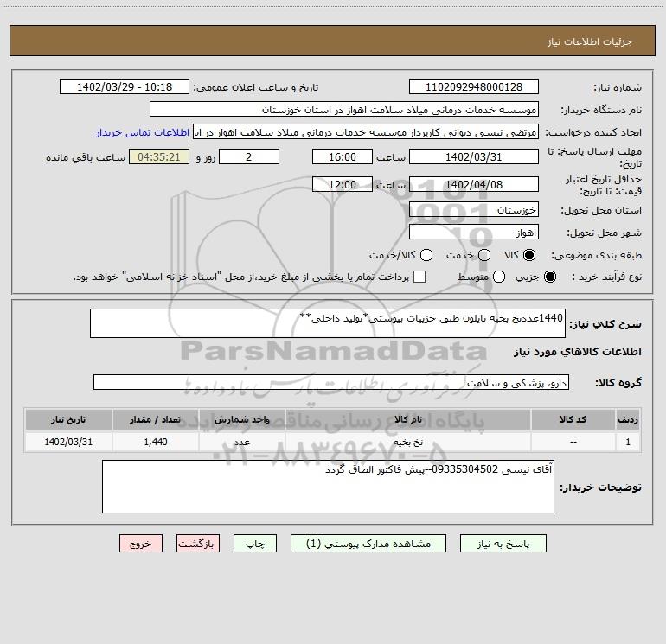Click the announcement date field 1402/03/29 - 10:18
The image size is (666, 644).
[125, 86]
